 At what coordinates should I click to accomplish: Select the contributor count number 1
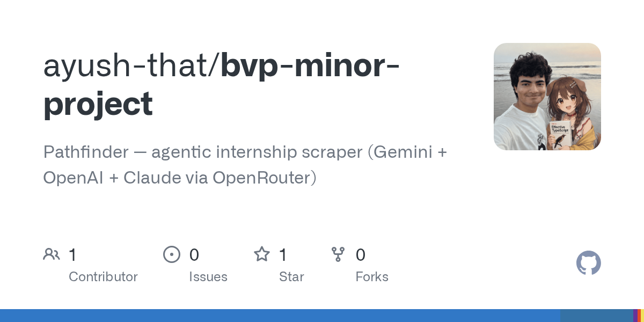(72, 255)
